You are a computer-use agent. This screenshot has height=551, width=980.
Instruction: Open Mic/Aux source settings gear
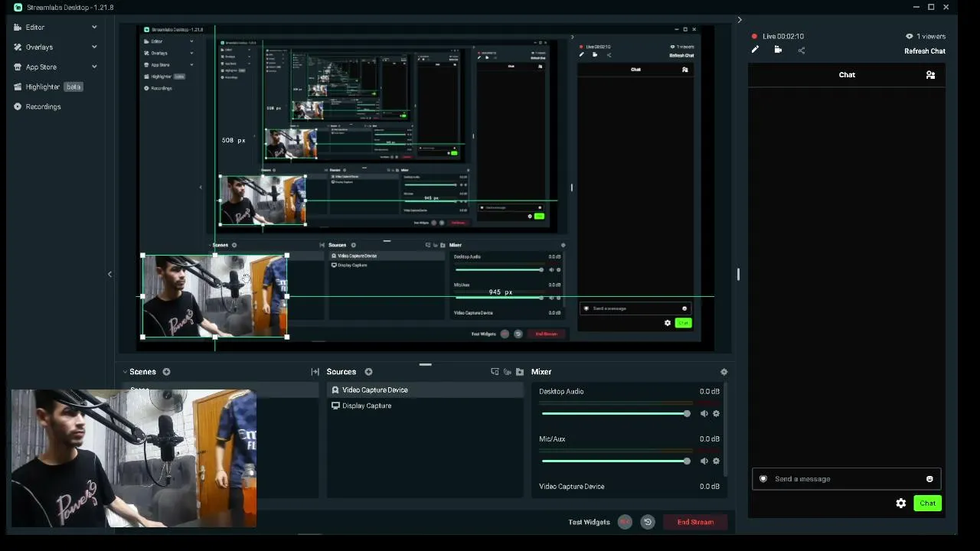pyautogui.click(x=716, y=461)
